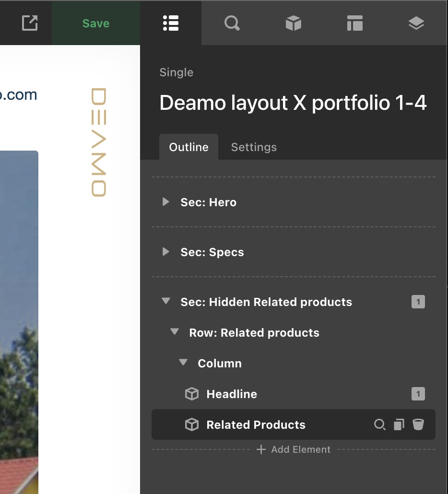The width and height of the screenshot is (448, 494).
Task: Collapse Sec: Hidden Related products
Action: coord(166,302)
